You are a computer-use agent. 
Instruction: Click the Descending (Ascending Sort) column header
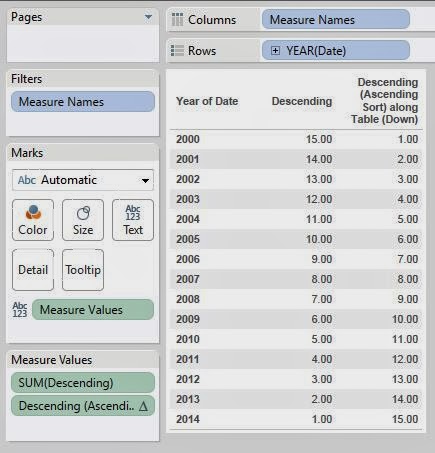tap(385, 101)
